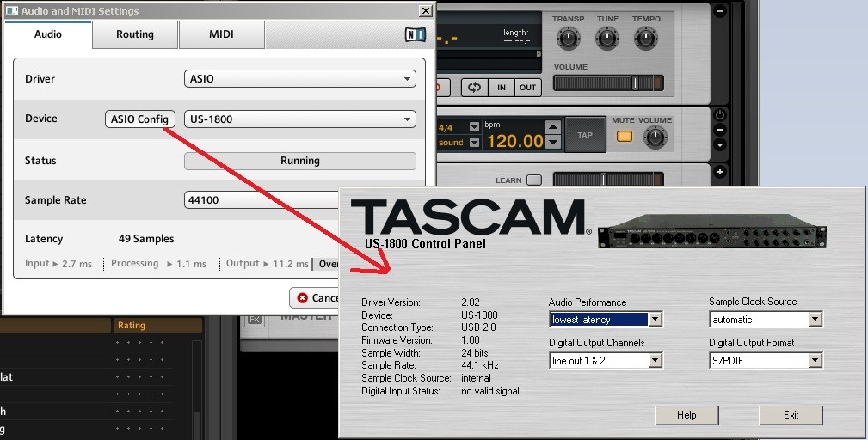Click the TAP tempo button
The width and height of the screenshot is (868, 440).
point(585,135)
